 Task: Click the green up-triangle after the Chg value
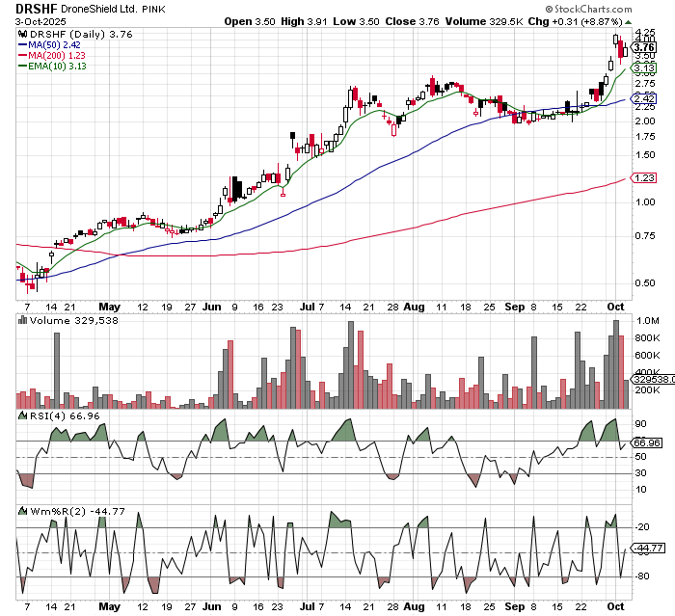click(x=628, y=22)
